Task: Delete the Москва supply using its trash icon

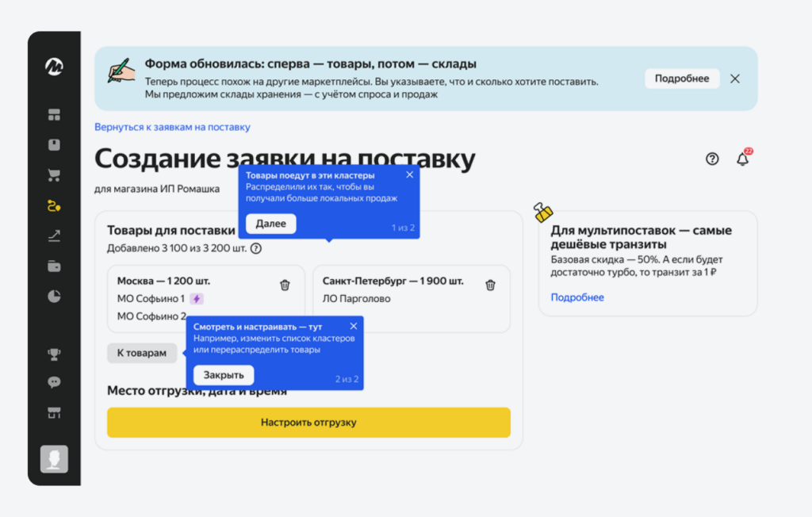Action: [285, 285]
